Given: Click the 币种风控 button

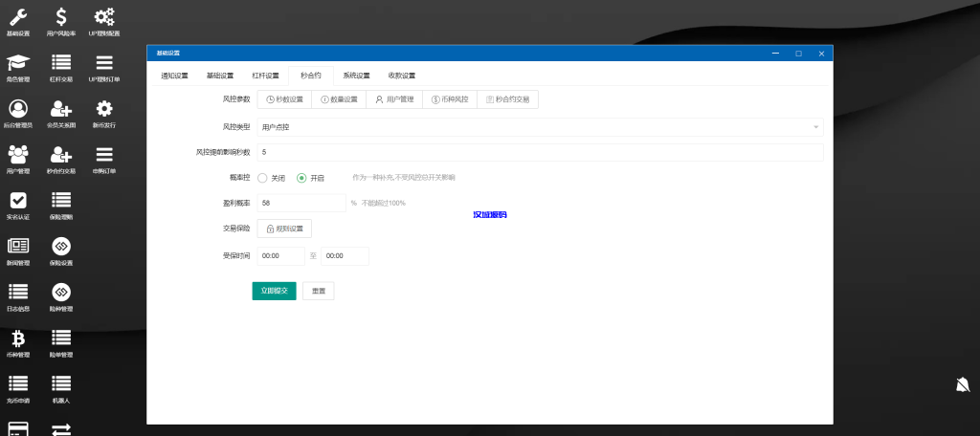Looking at the screenshot, I should (x=450, y=99).
